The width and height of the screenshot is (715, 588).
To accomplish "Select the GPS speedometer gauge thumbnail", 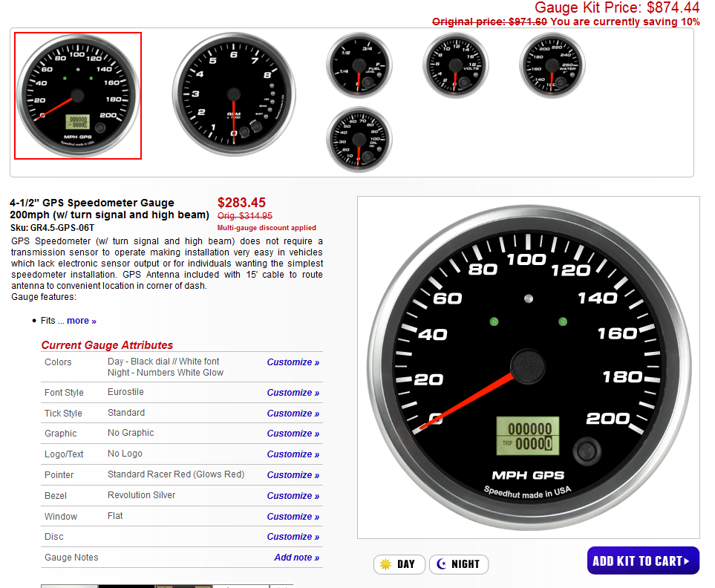I will (78, 95).
